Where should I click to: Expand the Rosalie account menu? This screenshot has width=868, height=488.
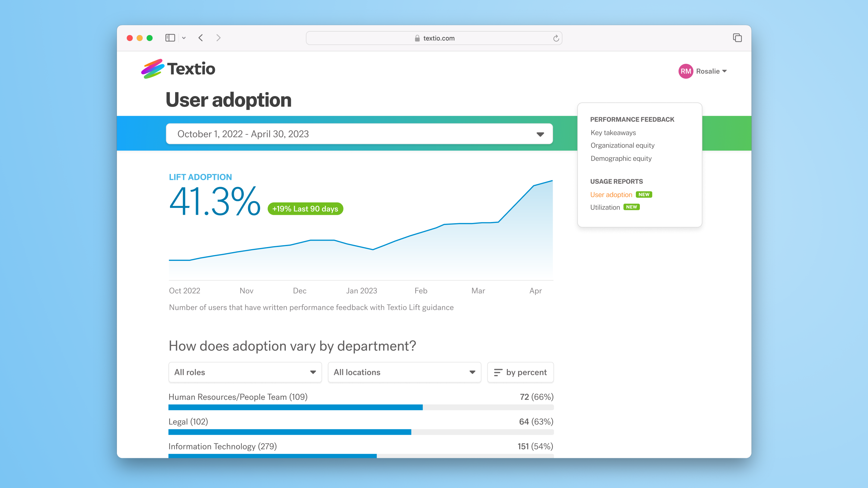coord(711,71)
